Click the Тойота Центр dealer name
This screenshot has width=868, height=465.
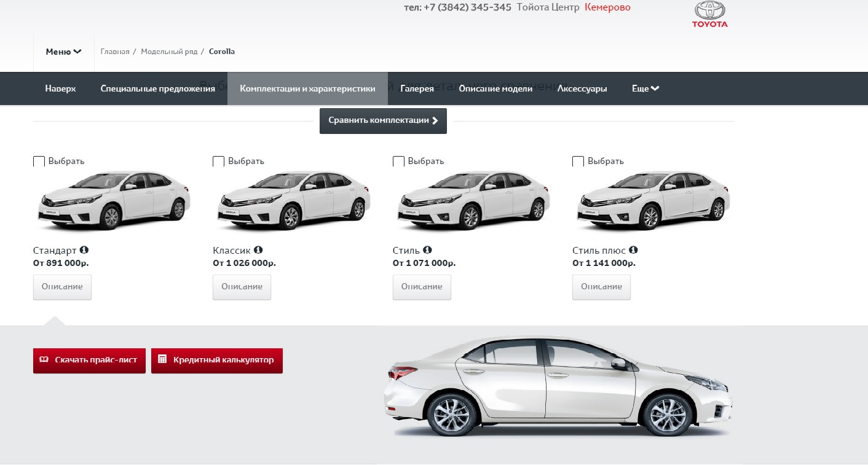click(x=548, y=7)
